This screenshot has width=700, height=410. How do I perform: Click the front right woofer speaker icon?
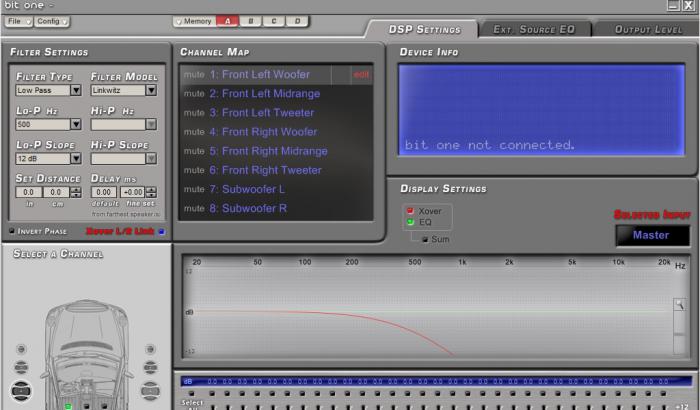click(x=150, y=391)
